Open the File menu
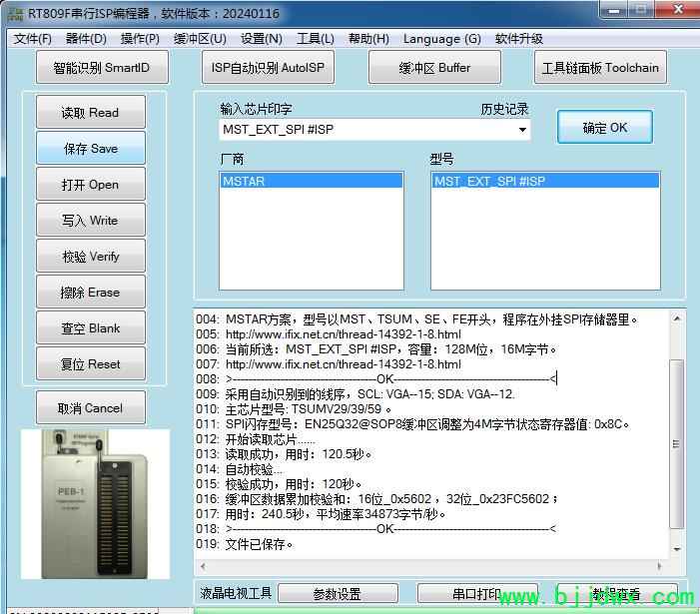 point(32,39)
